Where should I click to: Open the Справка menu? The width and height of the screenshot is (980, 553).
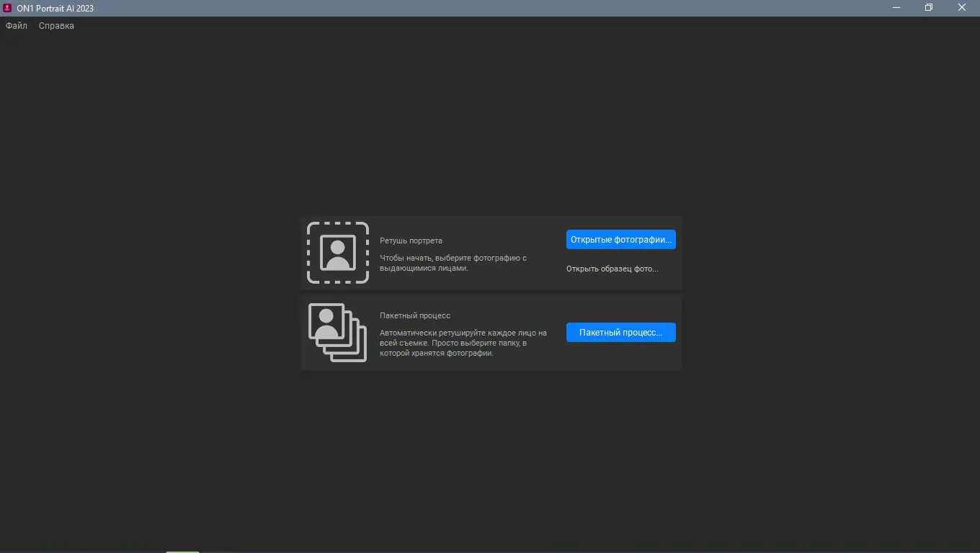coord(55,25)
